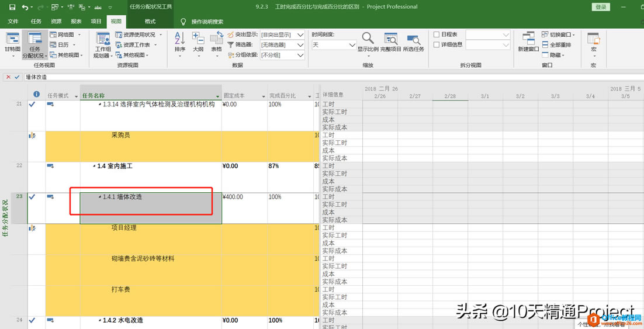Viewport: 644px width, 329px height.
Task: Open the 其他视图 dropdown in 任务视图 group
Action: click(x=67, y=54)
